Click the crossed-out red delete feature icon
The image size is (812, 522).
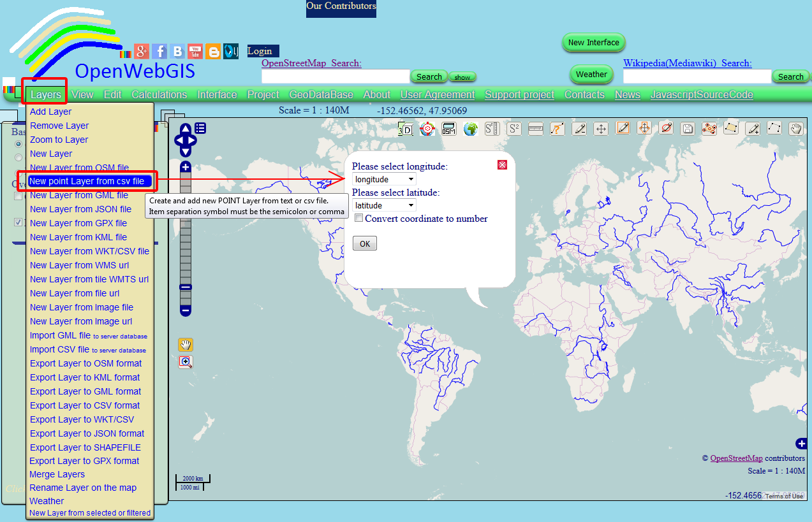(666, 128)
